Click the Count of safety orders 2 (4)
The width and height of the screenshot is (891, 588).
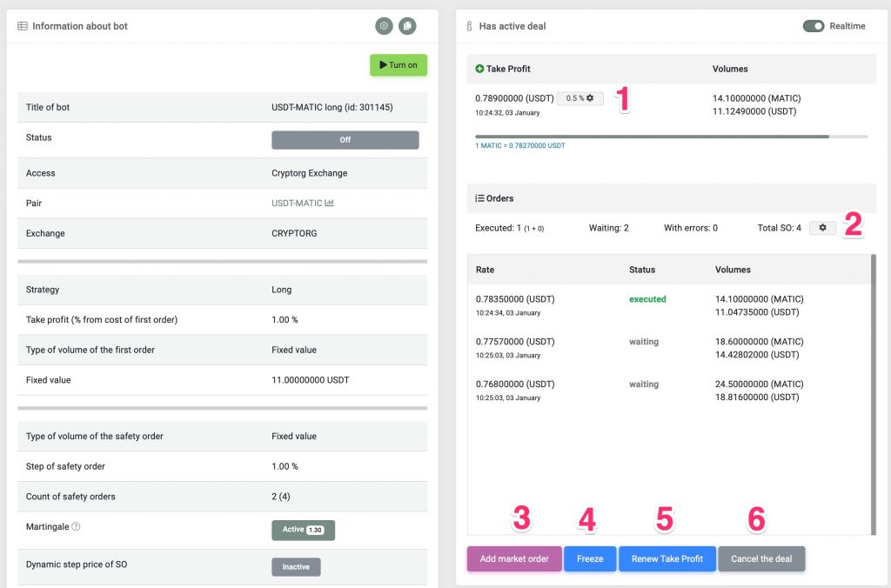click(x=281, y=496)
